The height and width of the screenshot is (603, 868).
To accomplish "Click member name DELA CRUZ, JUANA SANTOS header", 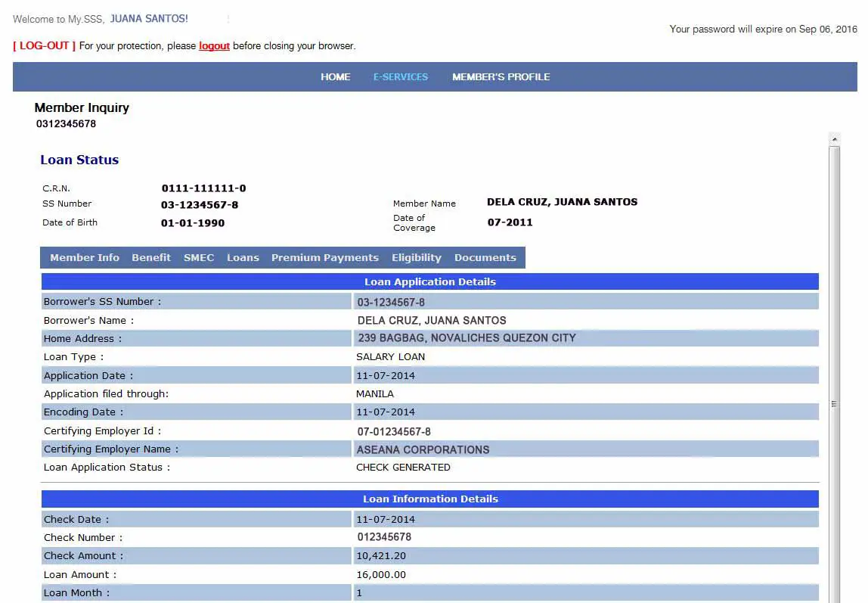I will pos(562,202).
